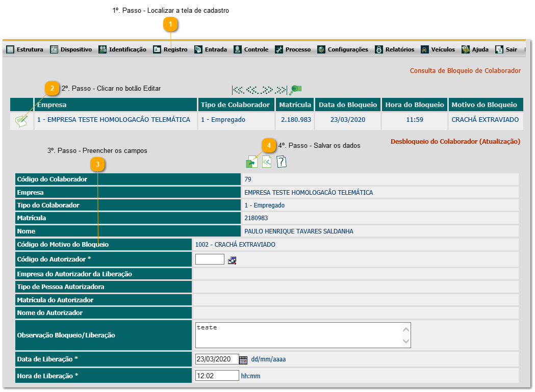The width and height of the screenshot is (535, 392).
Task: Open the Código do Autorizador lookup icon
Action: click(233, 260)
